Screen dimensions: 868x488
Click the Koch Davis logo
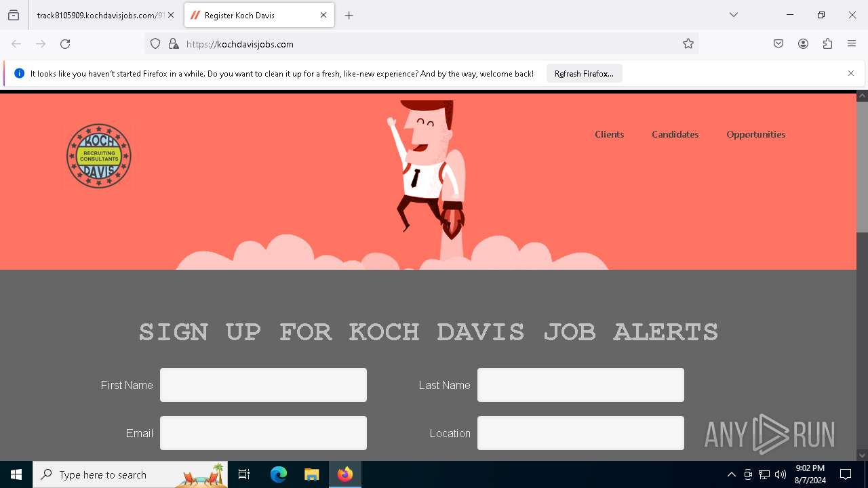click(x=99, y=156)
